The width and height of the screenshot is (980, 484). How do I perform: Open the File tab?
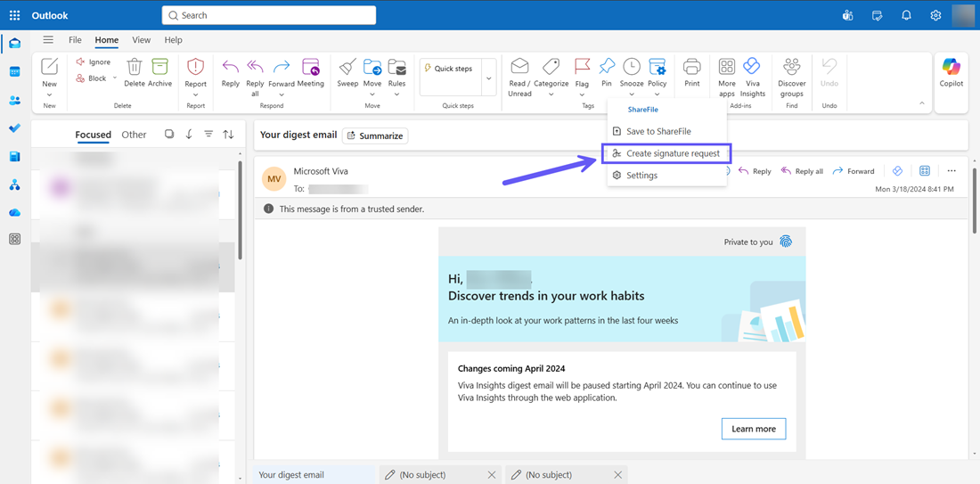point(75,40)
